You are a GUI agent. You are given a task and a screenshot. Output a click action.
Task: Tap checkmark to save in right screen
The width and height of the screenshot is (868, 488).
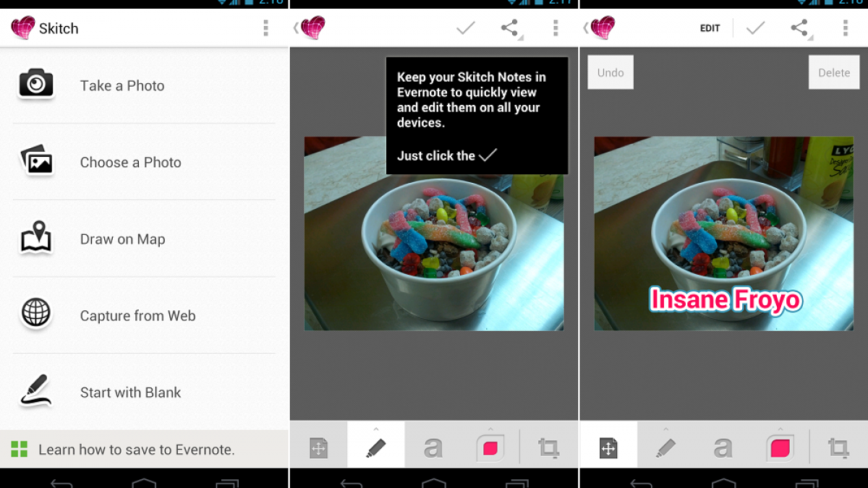pos(756,28)
